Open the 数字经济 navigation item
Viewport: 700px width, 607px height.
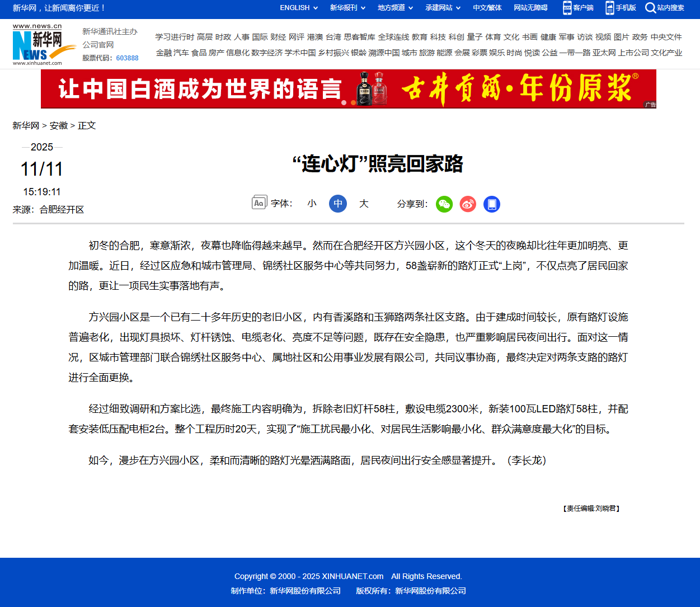[267, 53]
